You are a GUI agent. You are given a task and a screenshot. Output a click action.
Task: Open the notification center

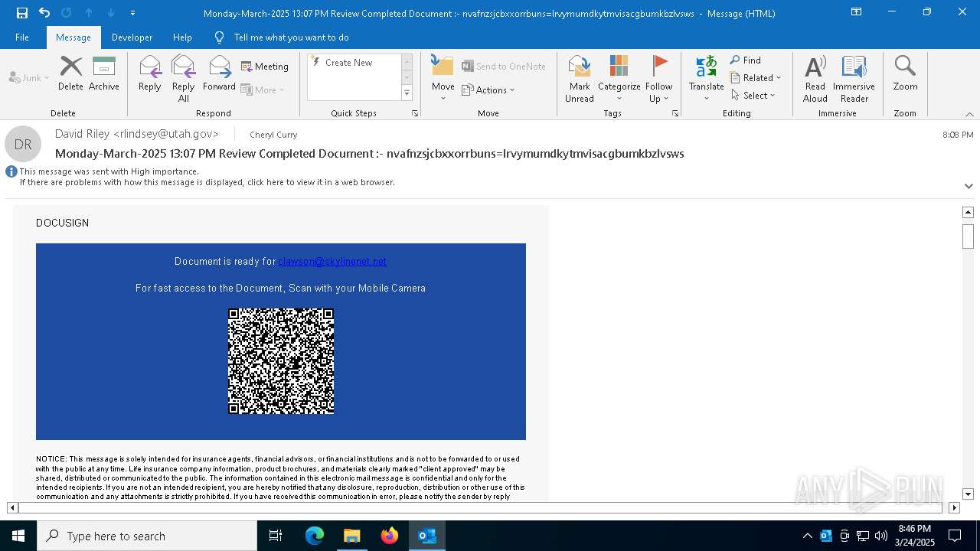click(x=955, y=536)
